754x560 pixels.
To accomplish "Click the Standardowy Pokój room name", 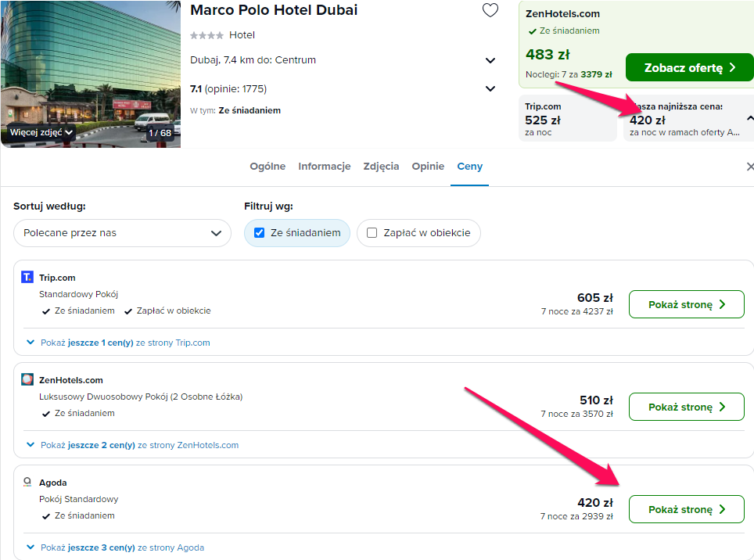I will point(78,294).
